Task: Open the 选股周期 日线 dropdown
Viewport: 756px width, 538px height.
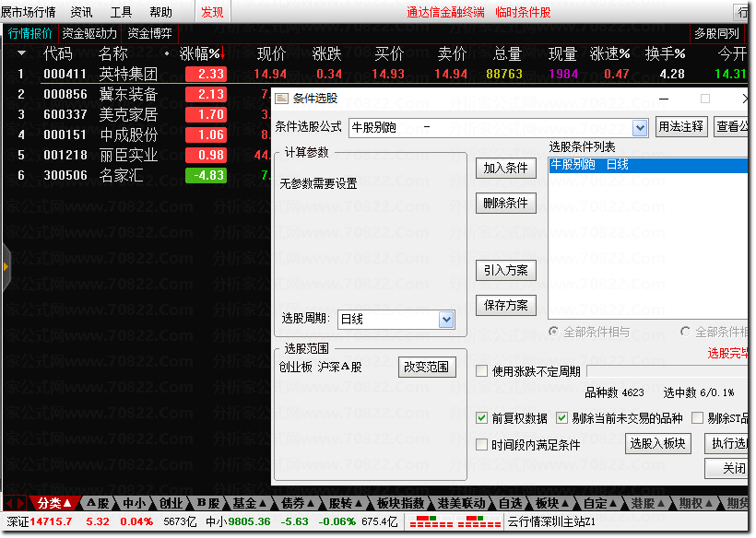Action: point(446,320)
